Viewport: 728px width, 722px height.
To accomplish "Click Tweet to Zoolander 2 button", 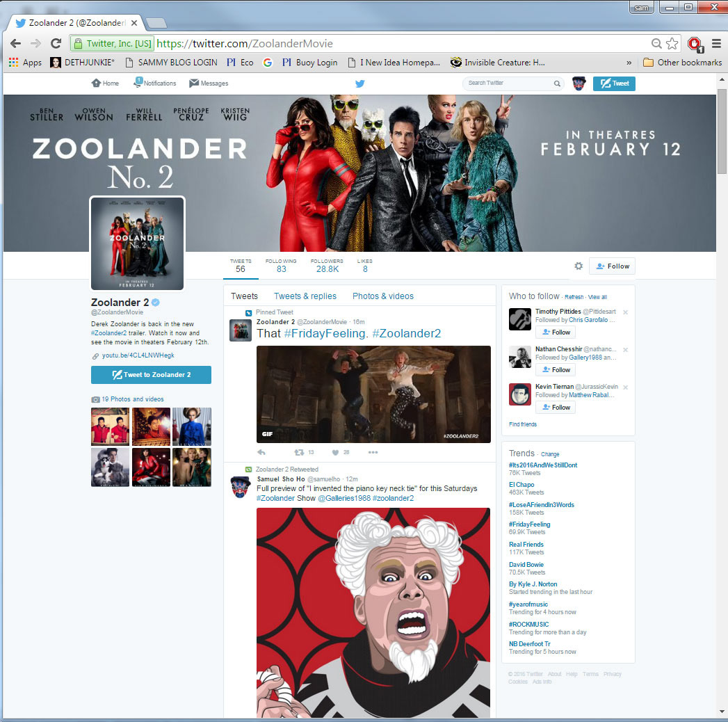I will (151, 375).
